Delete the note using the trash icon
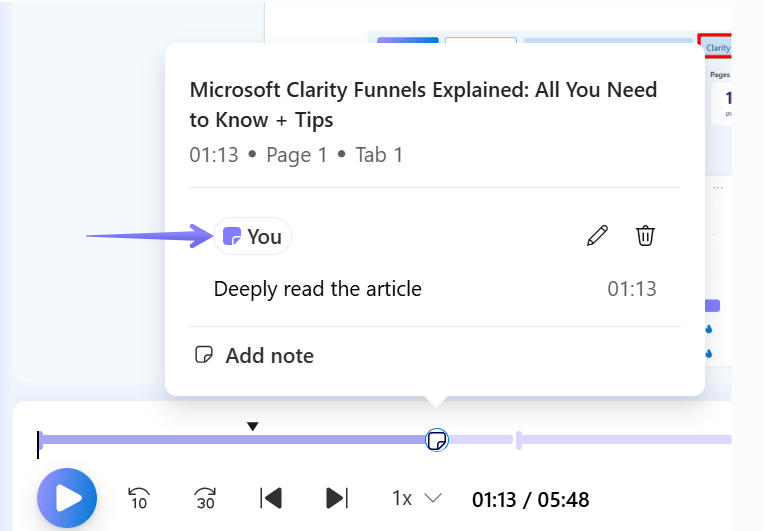The height and width of the screenshot is (531, 763). 645,236
